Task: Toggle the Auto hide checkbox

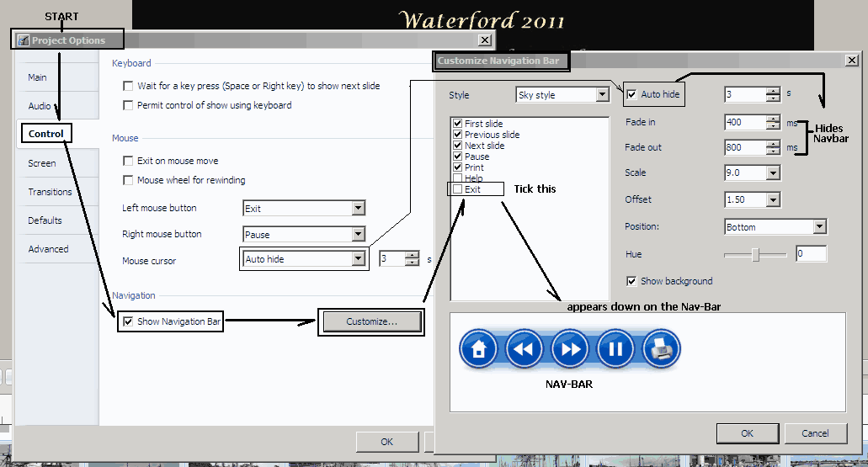Action: (x=631, y=94)
